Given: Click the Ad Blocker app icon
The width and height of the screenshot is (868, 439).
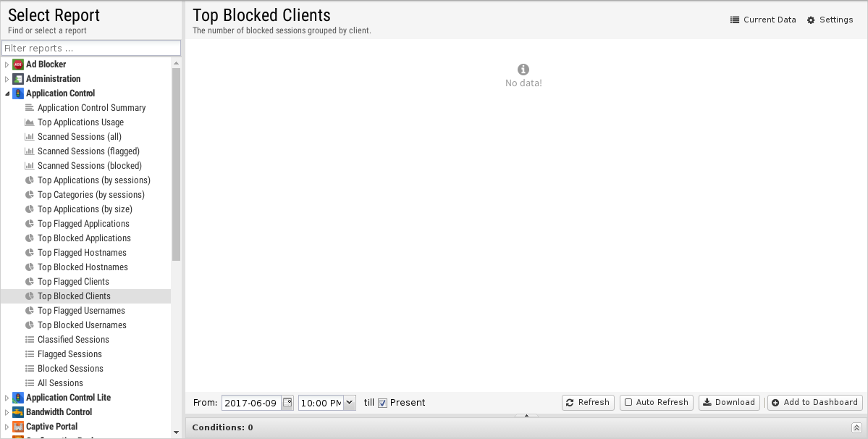Looking at the screenshot, I should [x=18, y=64].
